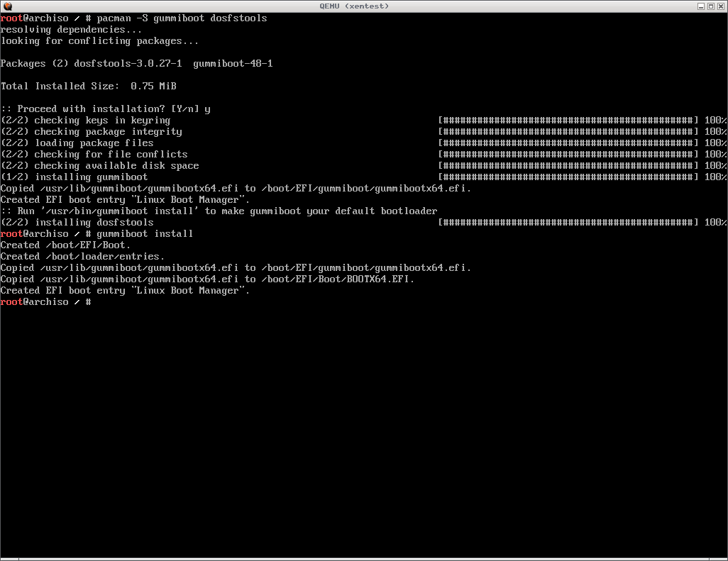728x561 pixels.
Task: Click the "QEMU (xentest)" window title text
Action: [363, 6]
